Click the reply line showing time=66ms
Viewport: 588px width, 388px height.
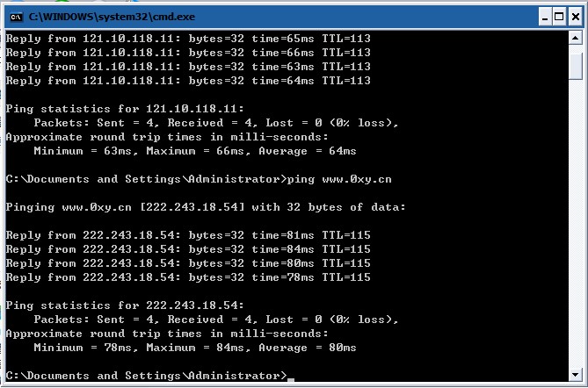[x=188, y=53]
